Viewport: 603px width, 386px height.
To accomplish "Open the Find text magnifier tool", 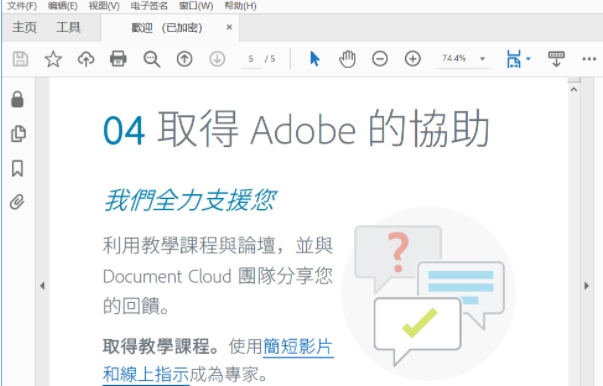I will click(x=152, y=59).
